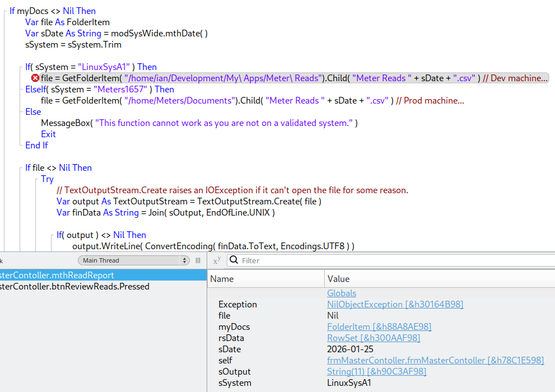
Task: Click the red error breakpoint icon
Action: click(x=35, y=78)
